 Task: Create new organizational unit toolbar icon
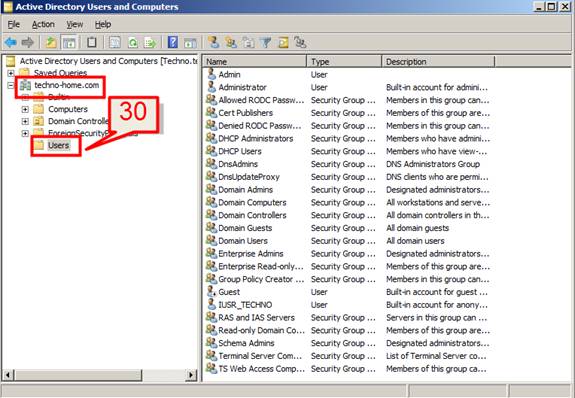pos(248,43)
